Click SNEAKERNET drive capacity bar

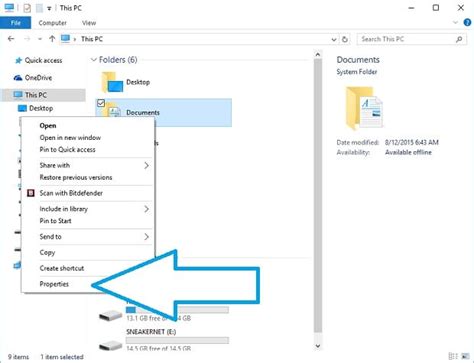[x=177, y=340]
